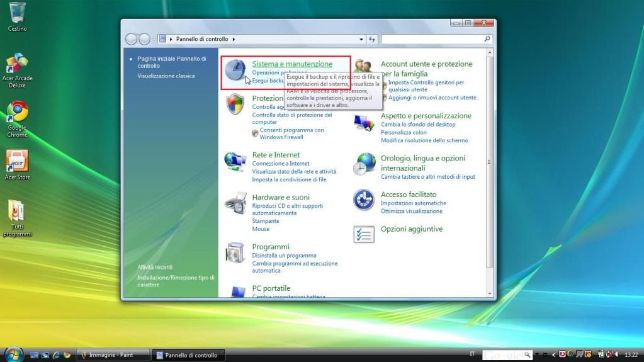Open Consenti programma con Windows Firewall
Screen dimensions: 644x362
[291, 133]
